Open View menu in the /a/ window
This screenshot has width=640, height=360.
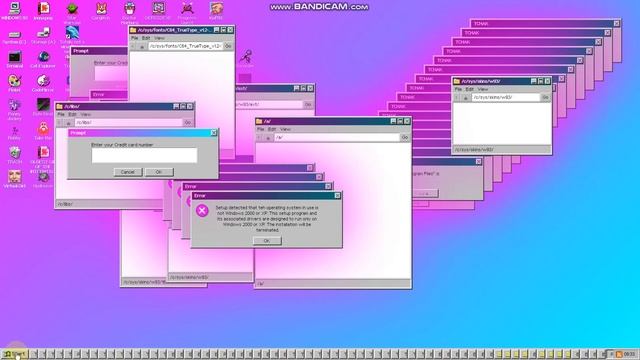[285, 129]
